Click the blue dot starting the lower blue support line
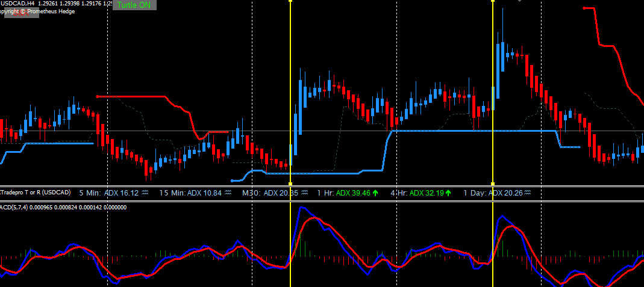 tap(233, 181)
